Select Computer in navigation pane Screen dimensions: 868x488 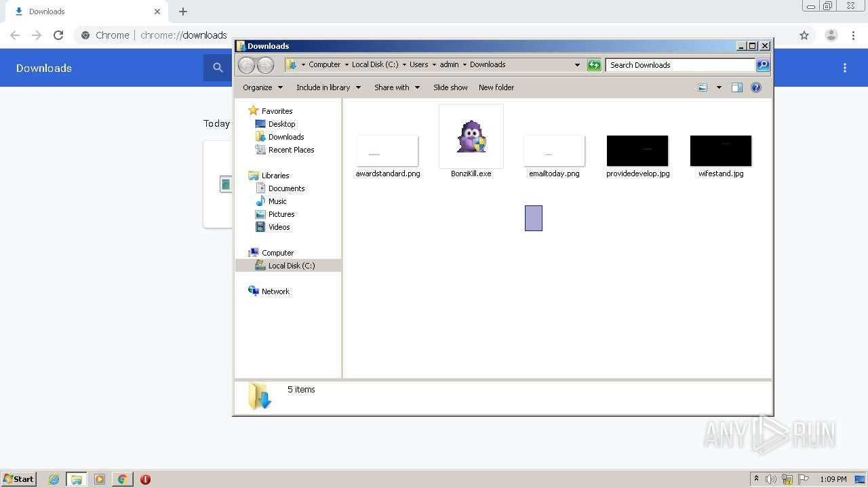pyautogui.click(x=271, y=253)
